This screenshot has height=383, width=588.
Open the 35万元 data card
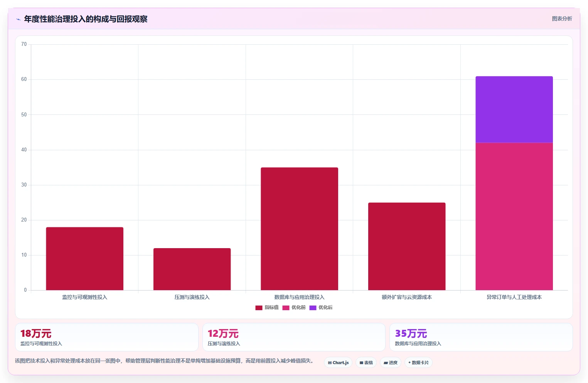pyautogui.click(x=481, y=337)
